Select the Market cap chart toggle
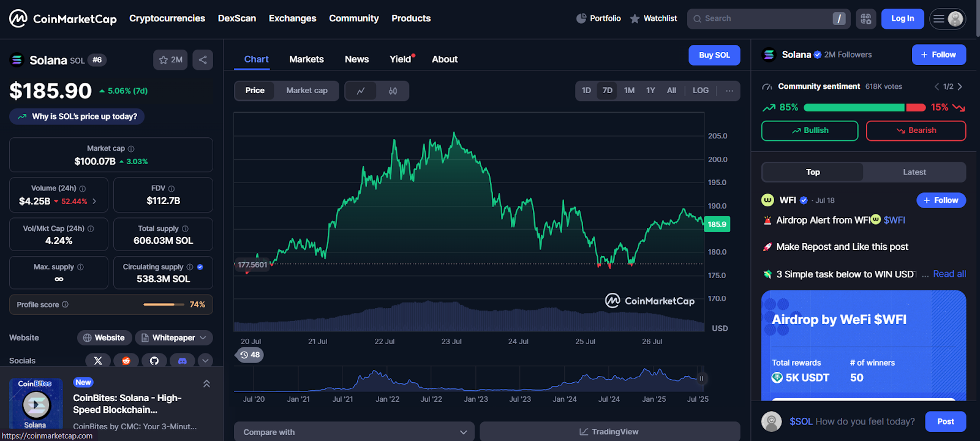Image resolution: width=980 pixels, height=441 pixels. (307, 91)
